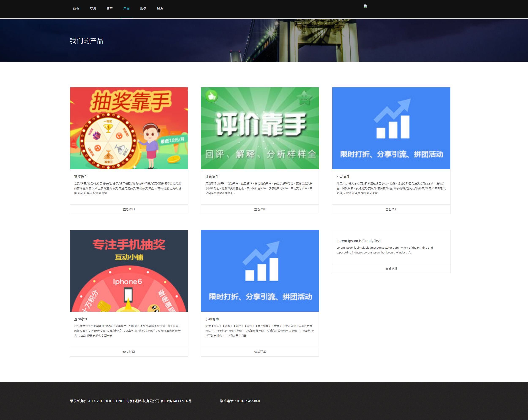Select the 客户 navigation link
The width and height of the screenshot is (528, 420).
click(109, 8)
